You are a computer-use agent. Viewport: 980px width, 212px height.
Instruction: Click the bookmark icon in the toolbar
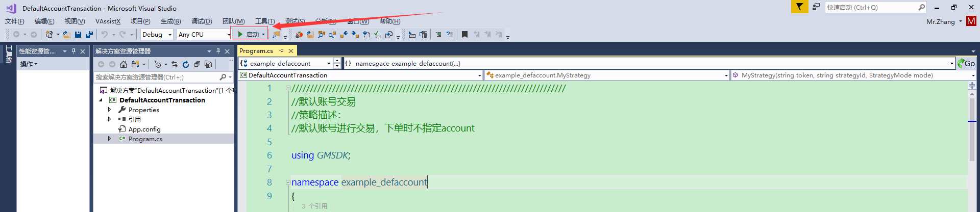coord(464,35)
